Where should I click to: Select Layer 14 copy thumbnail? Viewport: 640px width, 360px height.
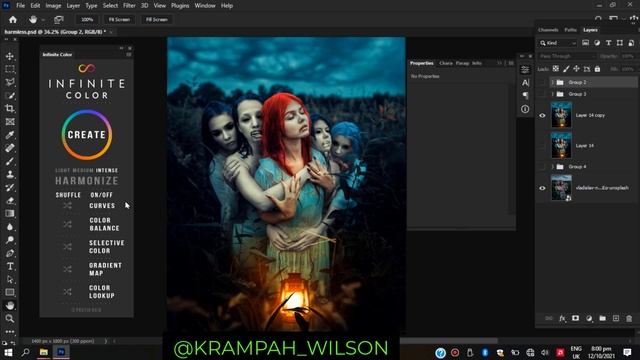click(561, 116)
